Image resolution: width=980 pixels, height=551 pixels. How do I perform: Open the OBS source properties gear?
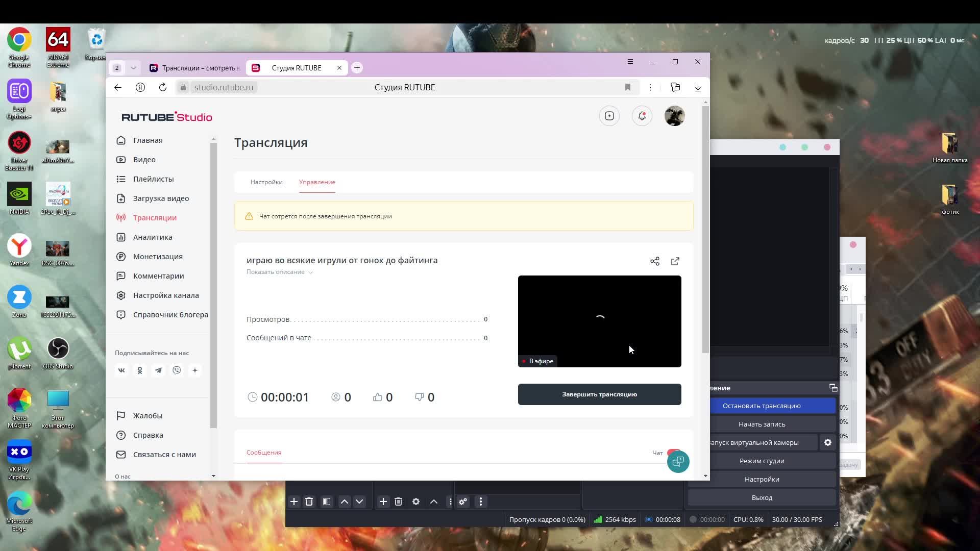tap(416, 502)
